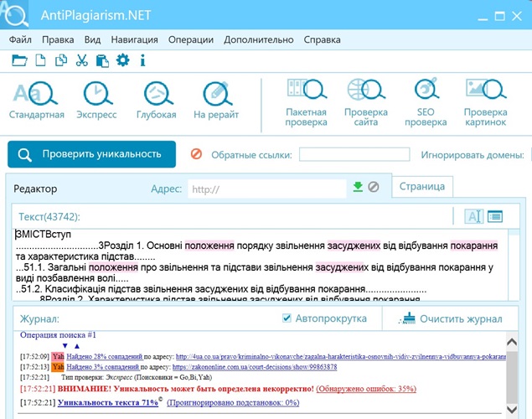Click the Обнаружено ошибок: 35% link
This screenshot has height=419, width=532.
tap(366, 389)
